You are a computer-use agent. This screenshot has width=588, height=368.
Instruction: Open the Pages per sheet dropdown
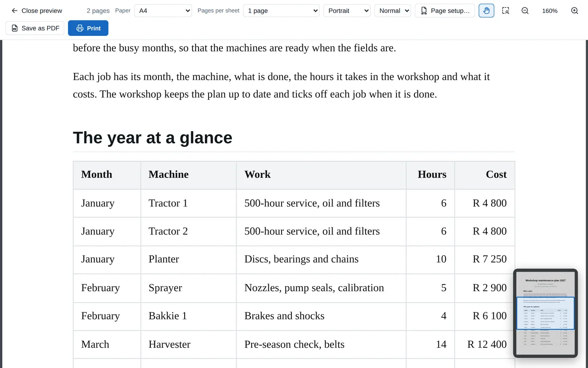click(x=281, y=11)
